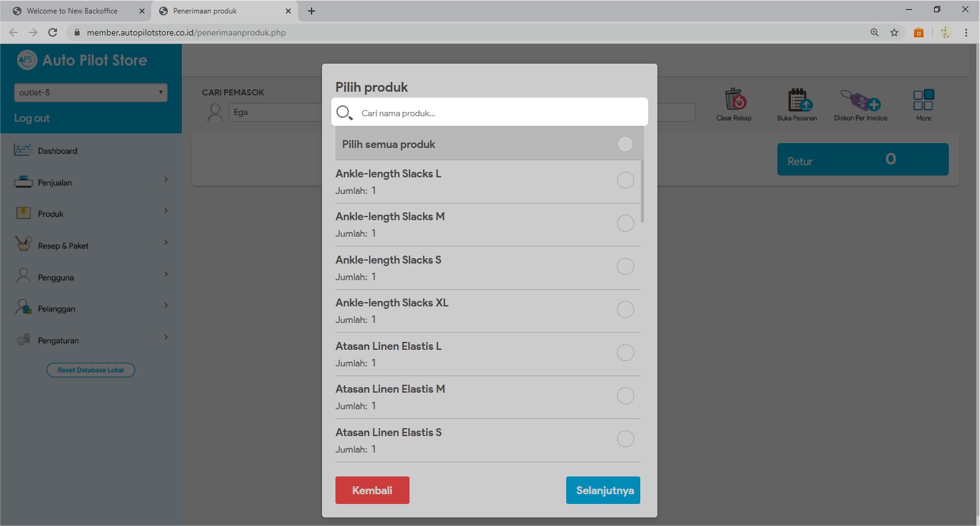Click Diskon Per Invoice tag icon
This screenshot has height=526, width=980.
tap(860, 99)
